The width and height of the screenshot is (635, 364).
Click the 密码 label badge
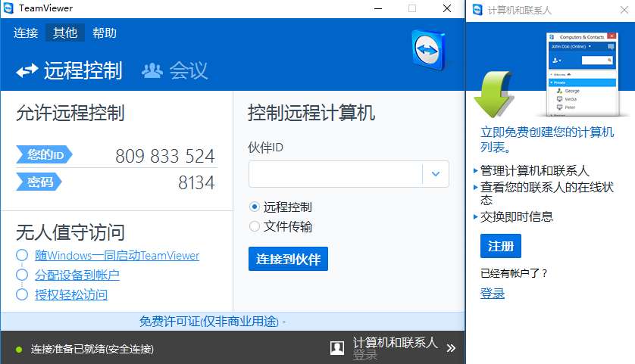(39, 182)
